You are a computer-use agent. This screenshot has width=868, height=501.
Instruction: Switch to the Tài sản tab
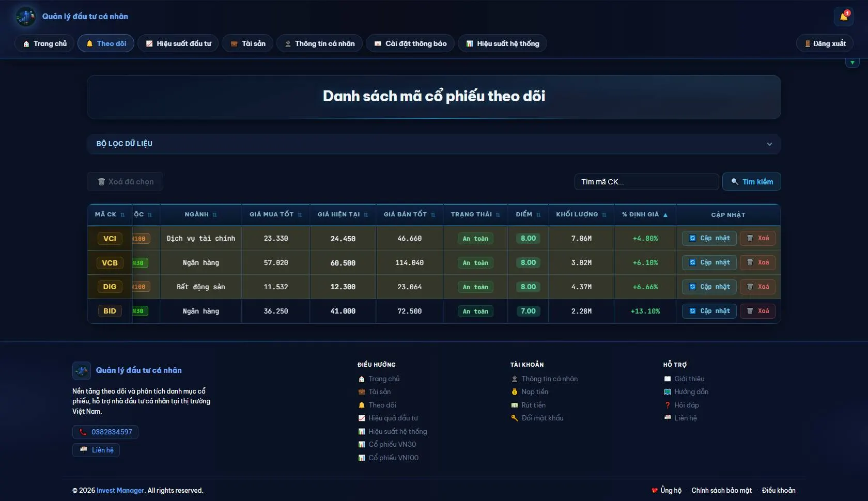coord(247,43)
